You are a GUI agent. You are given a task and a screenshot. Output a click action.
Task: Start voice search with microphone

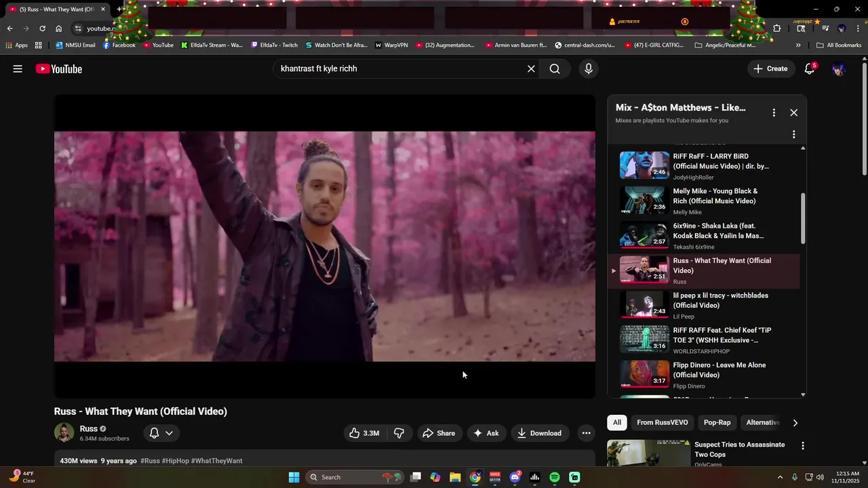click(x=588, y=68)
